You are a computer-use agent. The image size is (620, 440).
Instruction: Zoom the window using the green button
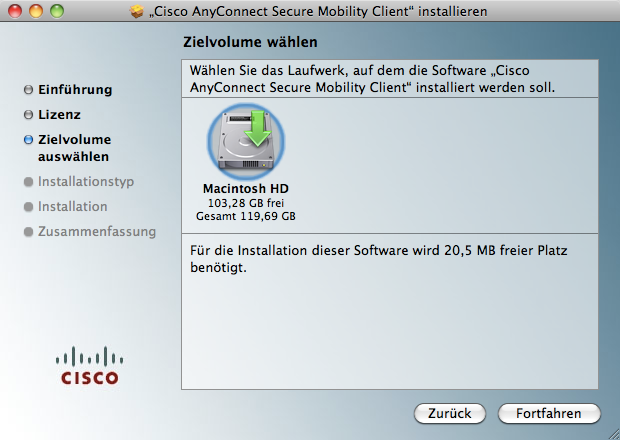click(x=56, y=12)
